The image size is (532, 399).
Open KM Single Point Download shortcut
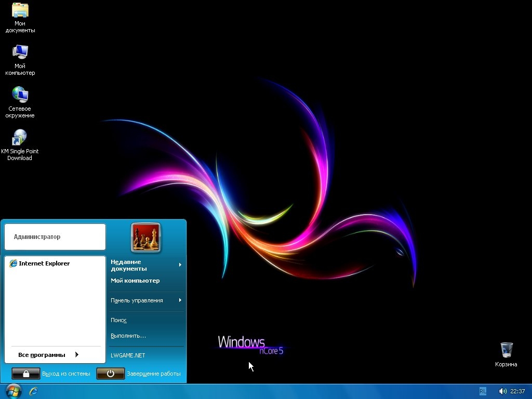(20, 138)
